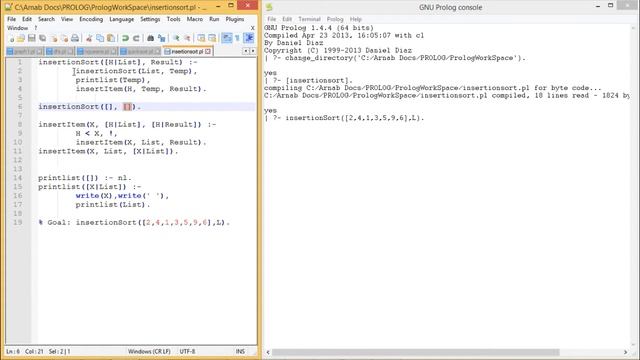
Task: Cut selection with the scissors icon
Action: (89, 39)
